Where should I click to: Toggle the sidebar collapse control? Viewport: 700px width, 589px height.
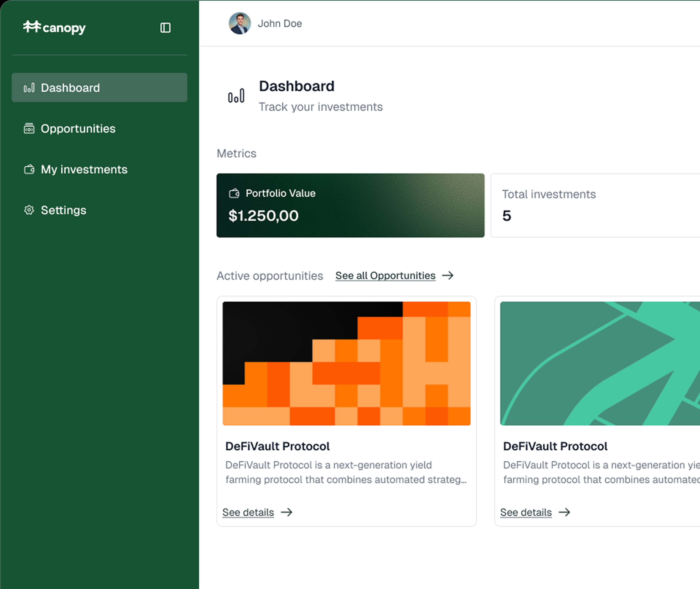(x=165, y=28)
